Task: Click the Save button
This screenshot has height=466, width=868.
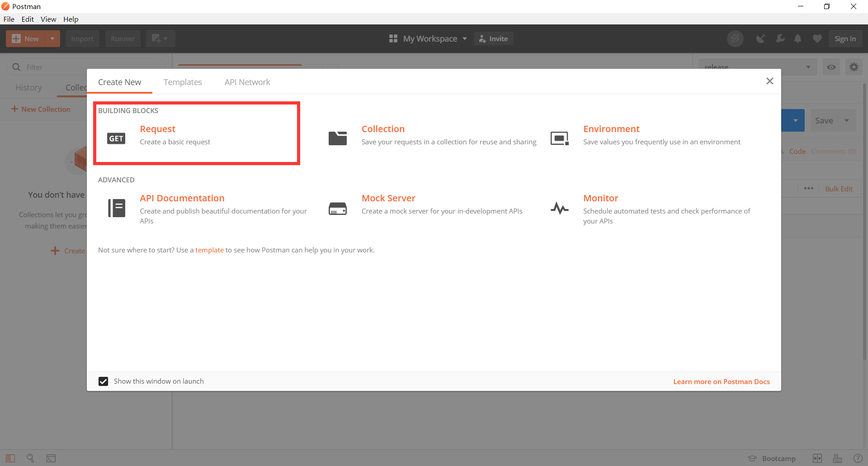Action: click(824, 120)
